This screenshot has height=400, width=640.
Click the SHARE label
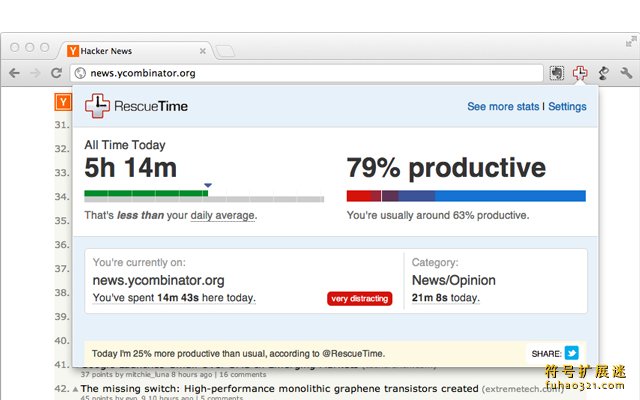point(546,354)
